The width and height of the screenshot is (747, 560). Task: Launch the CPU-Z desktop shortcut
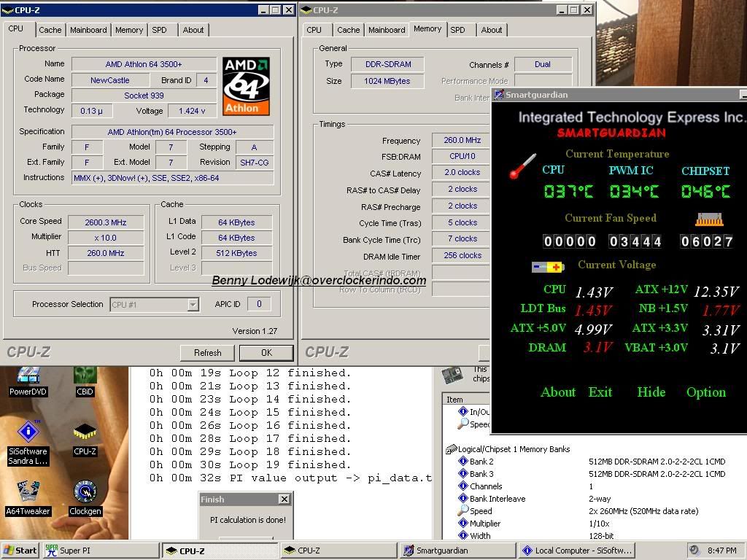pos(85,439)
